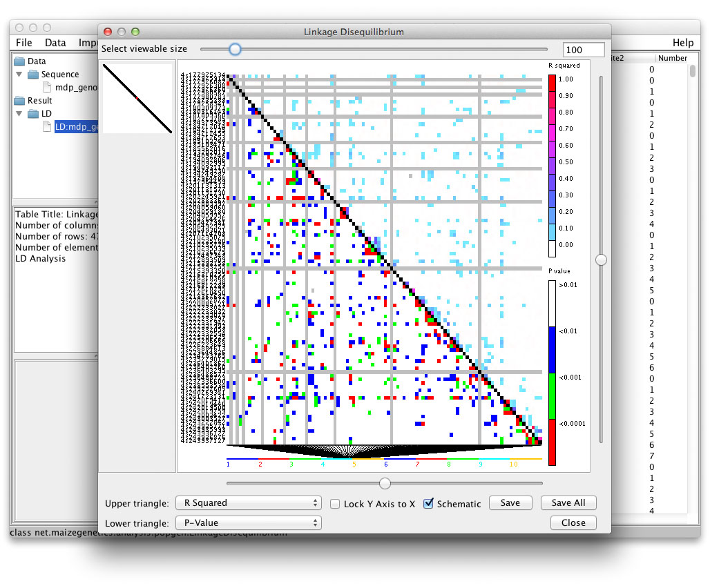Click the yellow minimize button of LD window
This screenshot has height=588, width=710.
click(x=122, y=32)
